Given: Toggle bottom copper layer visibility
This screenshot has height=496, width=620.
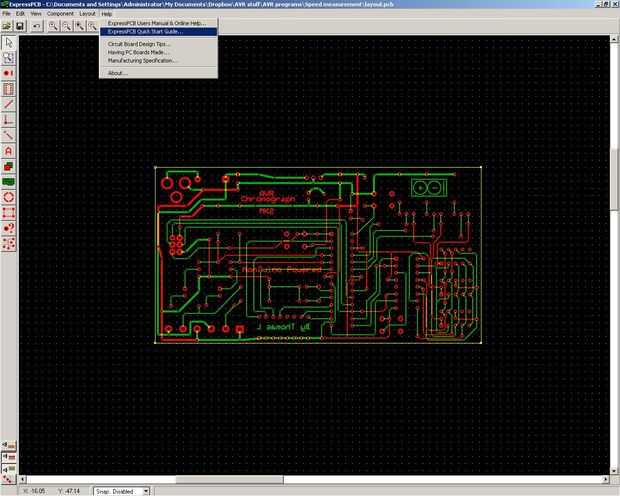Looking at the screenshot, I should pos(9,468).
